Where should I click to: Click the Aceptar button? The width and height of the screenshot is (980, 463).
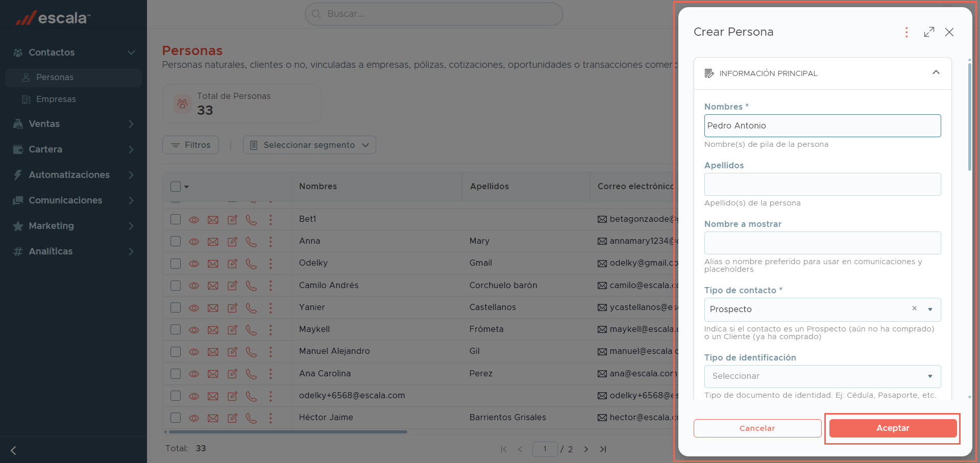coord(893,428)
